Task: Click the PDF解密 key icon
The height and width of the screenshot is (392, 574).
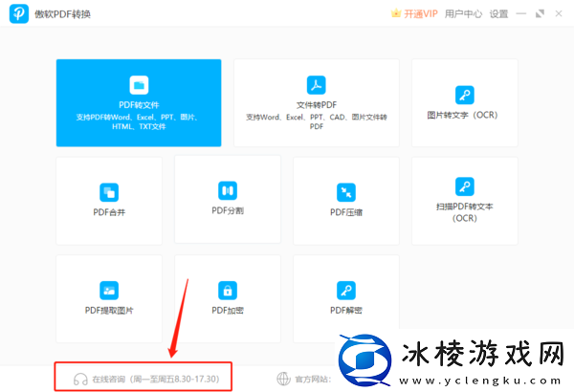Action: [x=346, y=291]
